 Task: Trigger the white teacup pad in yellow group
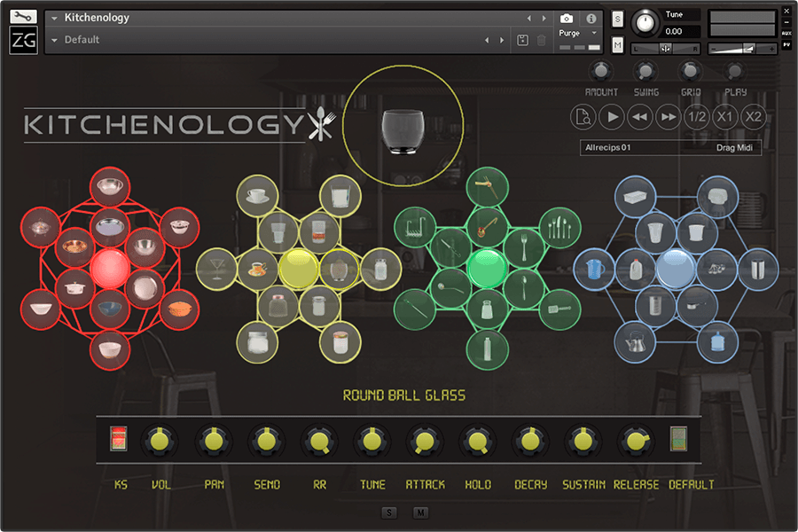[257, 196]
